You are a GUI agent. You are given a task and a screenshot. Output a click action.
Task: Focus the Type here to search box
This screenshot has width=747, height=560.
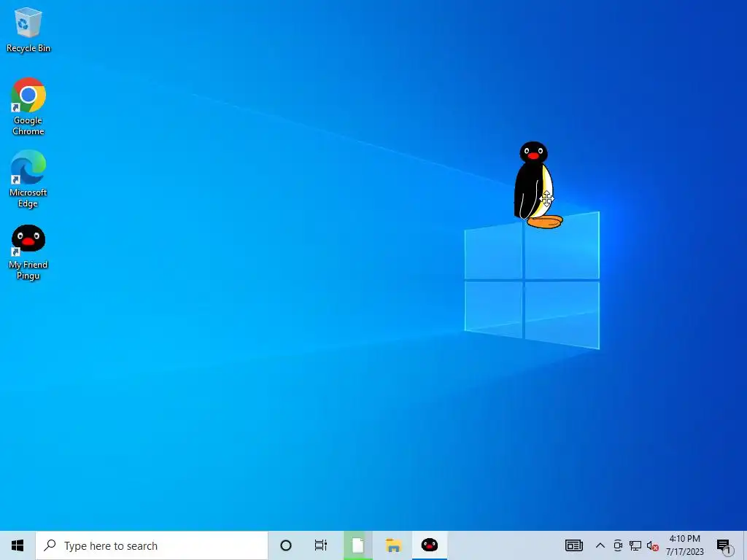(152, 545)
